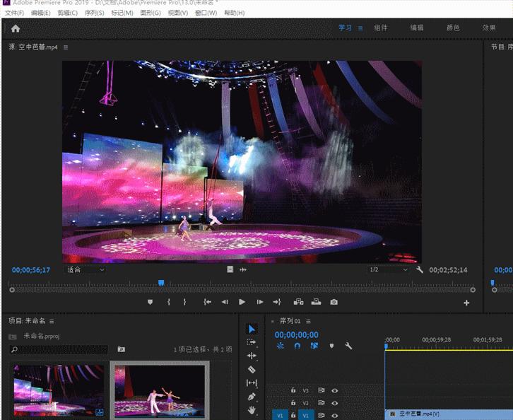Image resolution: width=513 pixels, height=420 pixels.
Task: Mark In point in Source monitor
Action: [x=169, y=302]
